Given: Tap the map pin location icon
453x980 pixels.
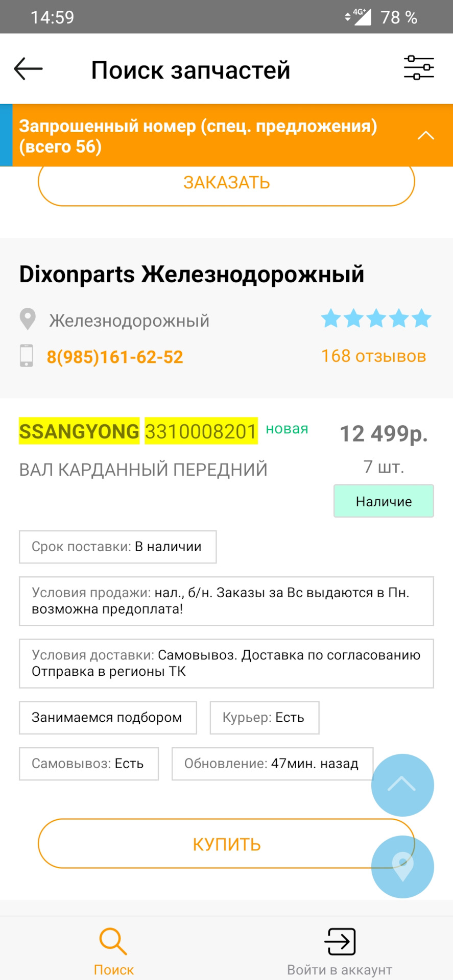Looking at the screenshot, I should pyautogui.click(x=28, y=320).
